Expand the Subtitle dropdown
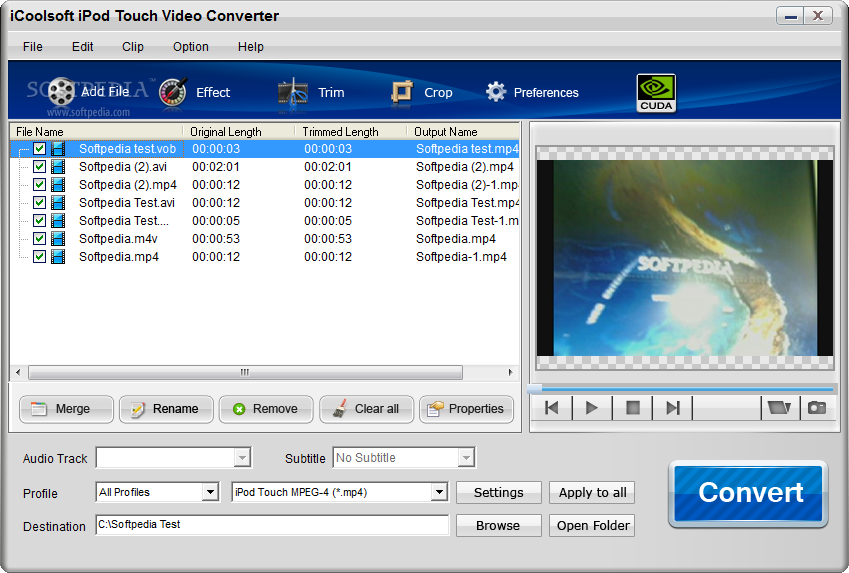 pos(466,458)
